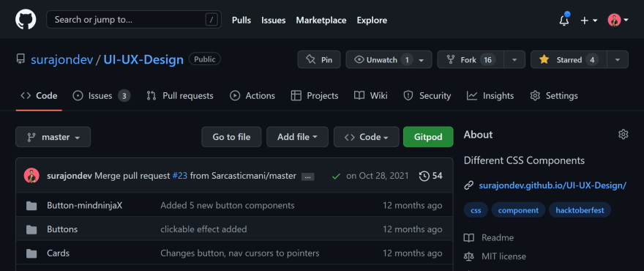Switch to the Code tab
Viewport: 644px width, 271px height.
39,96
